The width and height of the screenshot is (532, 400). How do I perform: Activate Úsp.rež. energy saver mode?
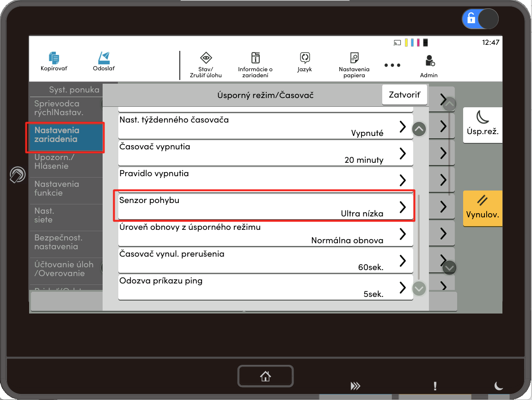coord(483,124)
